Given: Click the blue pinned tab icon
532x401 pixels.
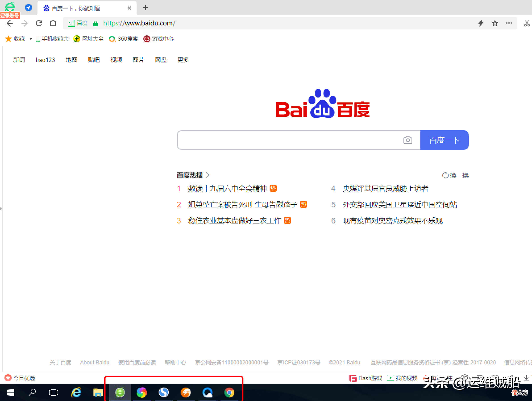Looking at the screenshot, I should tap(29, 8).
